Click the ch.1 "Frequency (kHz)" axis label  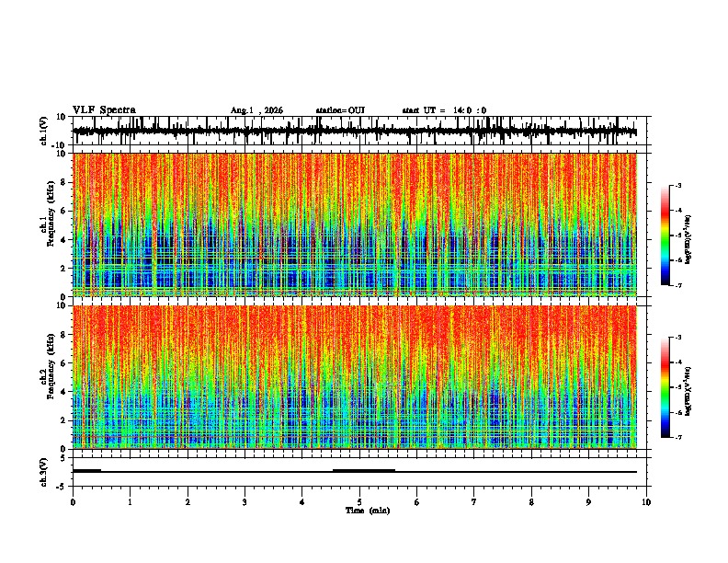(x=51, y=214)
